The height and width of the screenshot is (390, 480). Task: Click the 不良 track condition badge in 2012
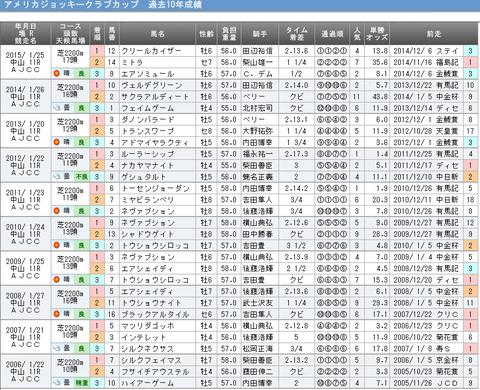click(81, 177)
